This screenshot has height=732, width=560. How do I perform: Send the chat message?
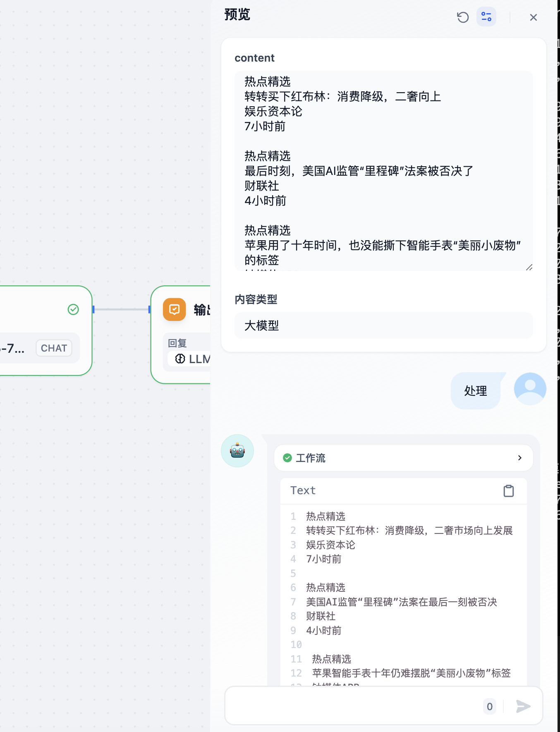point(523,706)
